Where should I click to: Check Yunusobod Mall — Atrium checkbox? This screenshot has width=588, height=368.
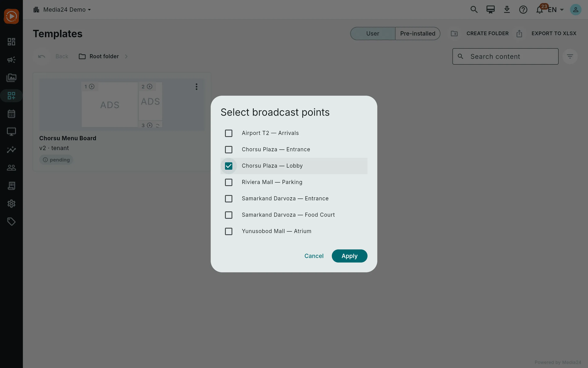point(229,231)
